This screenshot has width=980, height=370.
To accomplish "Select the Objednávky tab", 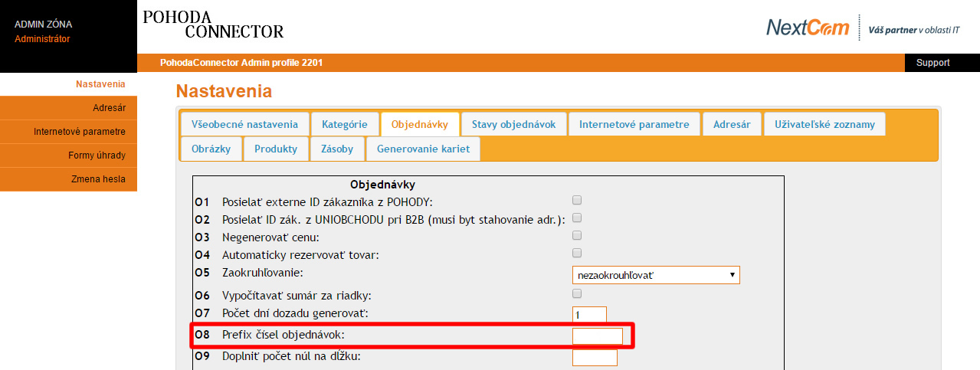I will pyautogui.click(x=420, y=124).
